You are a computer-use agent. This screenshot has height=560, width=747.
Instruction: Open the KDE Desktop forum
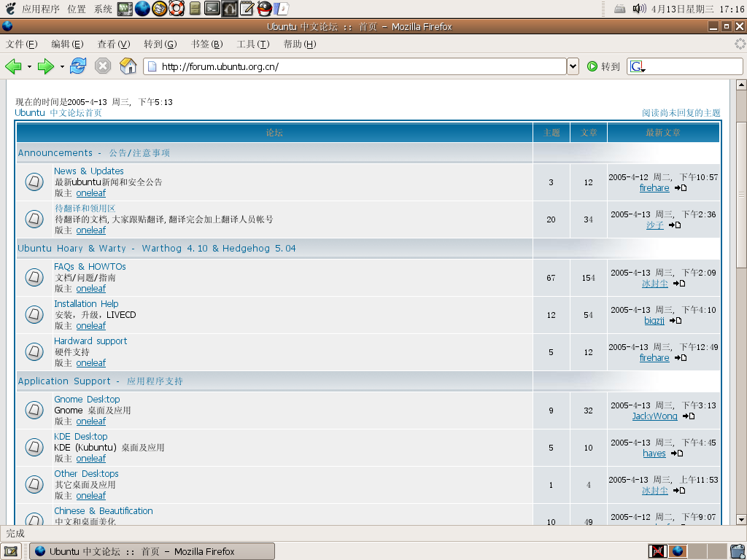click(80, 436)
